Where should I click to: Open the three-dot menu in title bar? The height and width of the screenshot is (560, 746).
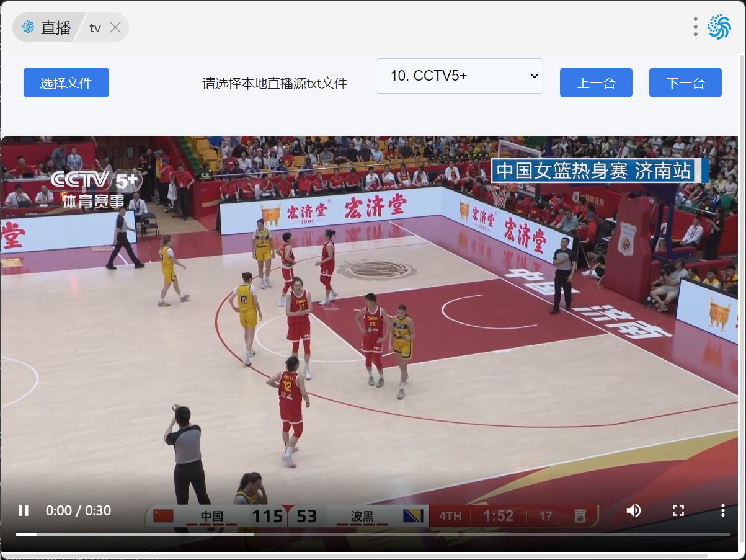coord(696,27)
